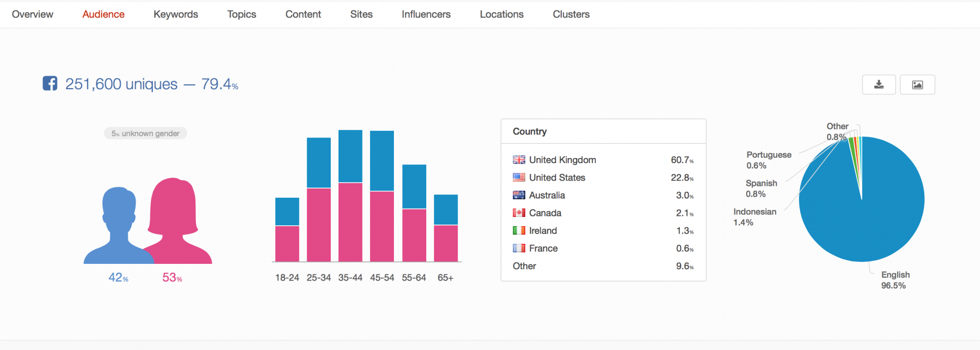Click the Ireland flag icon
980x350 pixels.
tap(519, 231)
